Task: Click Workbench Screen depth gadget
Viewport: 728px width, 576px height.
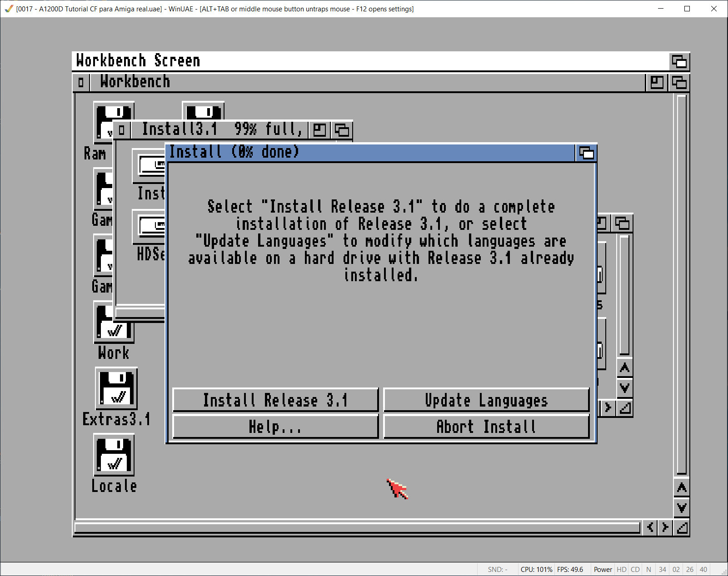Action: [679, 61]
